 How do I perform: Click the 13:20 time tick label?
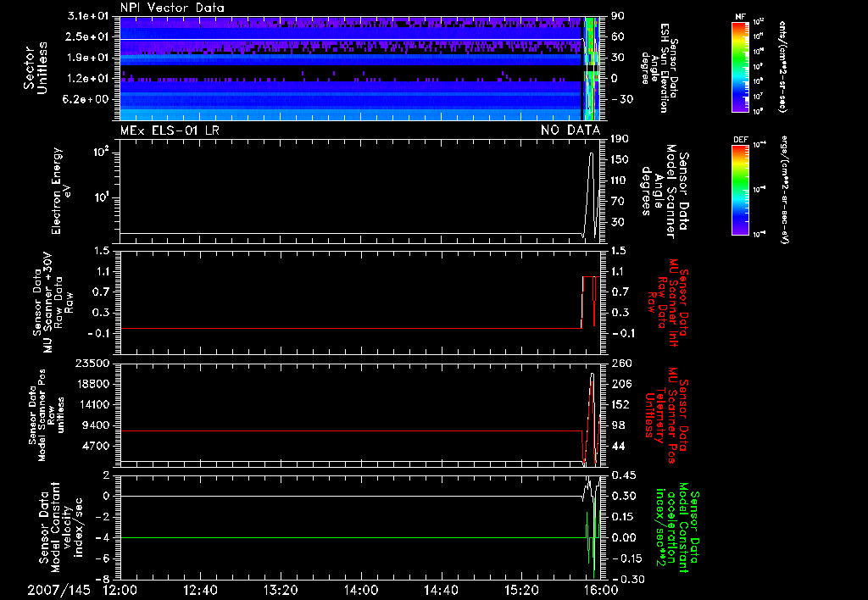point(281,590)
